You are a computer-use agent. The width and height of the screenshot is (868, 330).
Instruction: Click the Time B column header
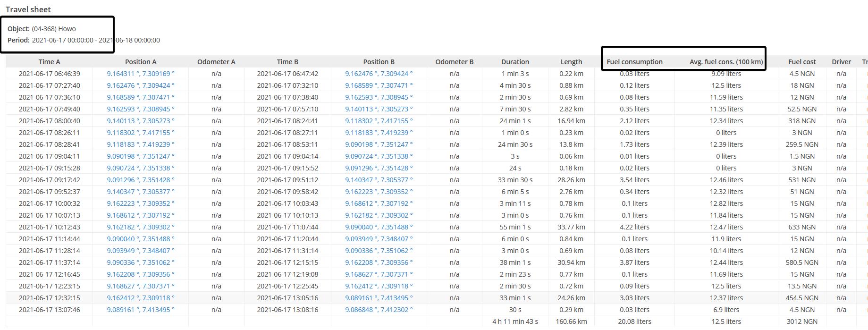287,62
